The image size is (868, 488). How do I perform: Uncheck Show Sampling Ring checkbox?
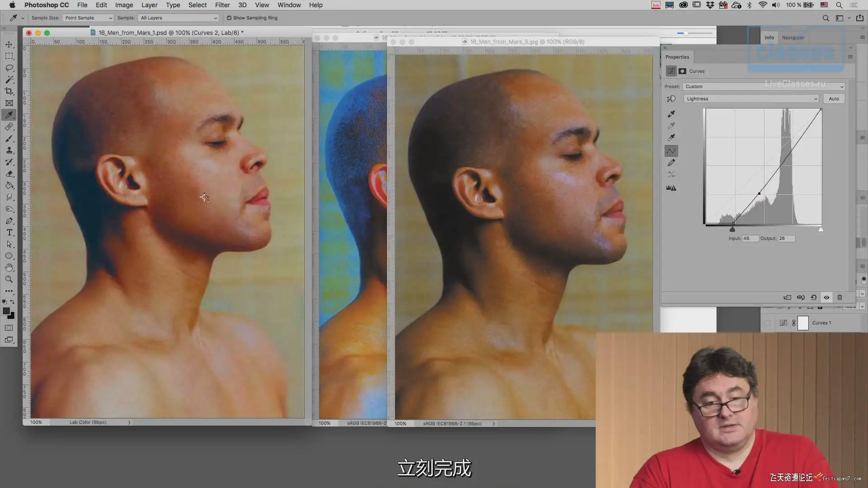point(229,18)
